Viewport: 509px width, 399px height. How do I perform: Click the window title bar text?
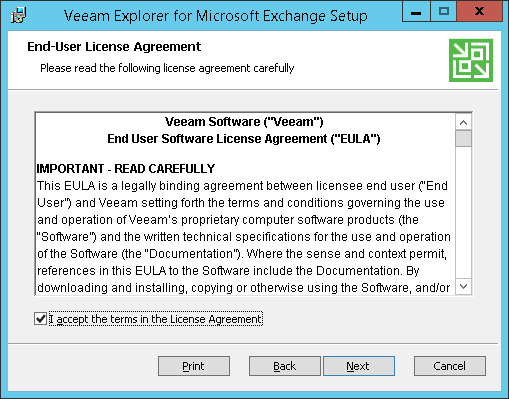point(215,16)
